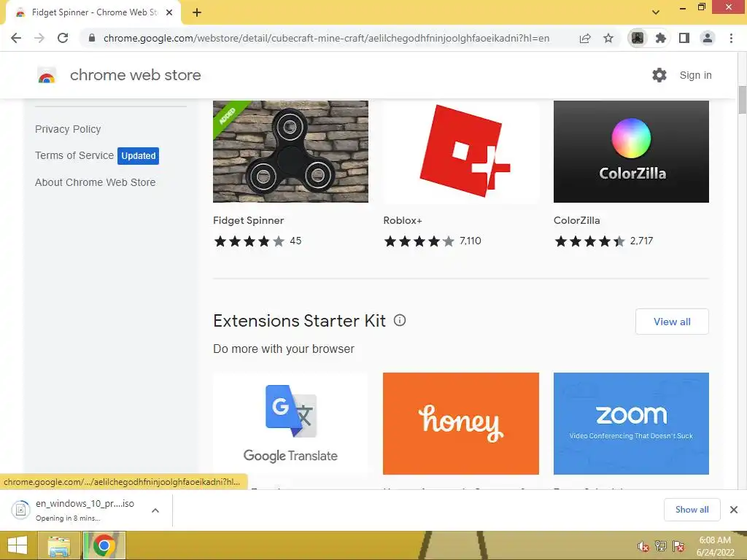Open the pinned extension icon in toolbar
The height and width of the screenshot is (560, 747).
[x=638, y=38]
